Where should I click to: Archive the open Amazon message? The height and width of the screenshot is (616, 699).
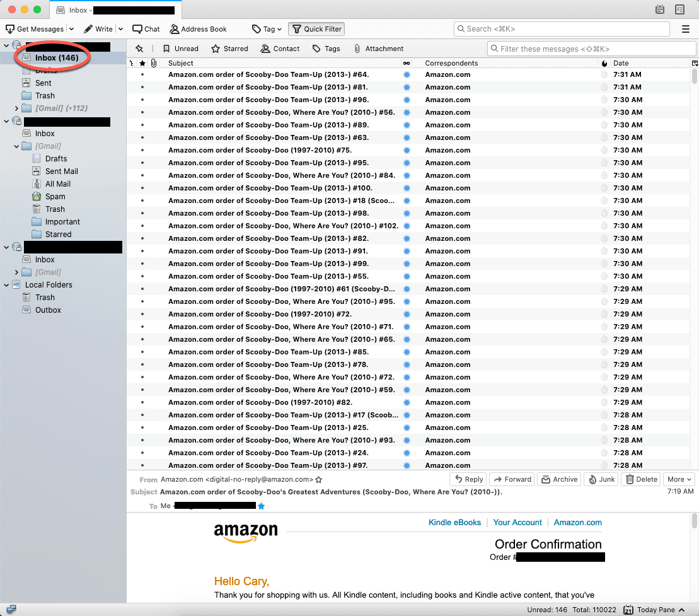point(559,479)
